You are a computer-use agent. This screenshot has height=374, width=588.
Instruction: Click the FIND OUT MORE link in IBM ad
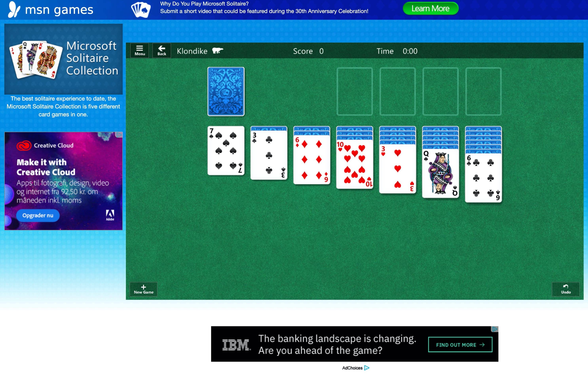pos(460,345)
